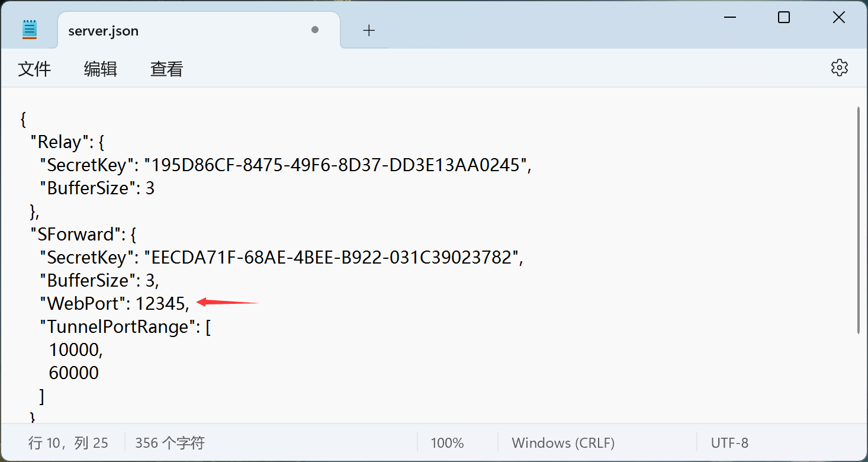The height and width of the screenshot is (462, 868).
Task: Click the opening { brace on first line
Action: click(x=23, y=119)
